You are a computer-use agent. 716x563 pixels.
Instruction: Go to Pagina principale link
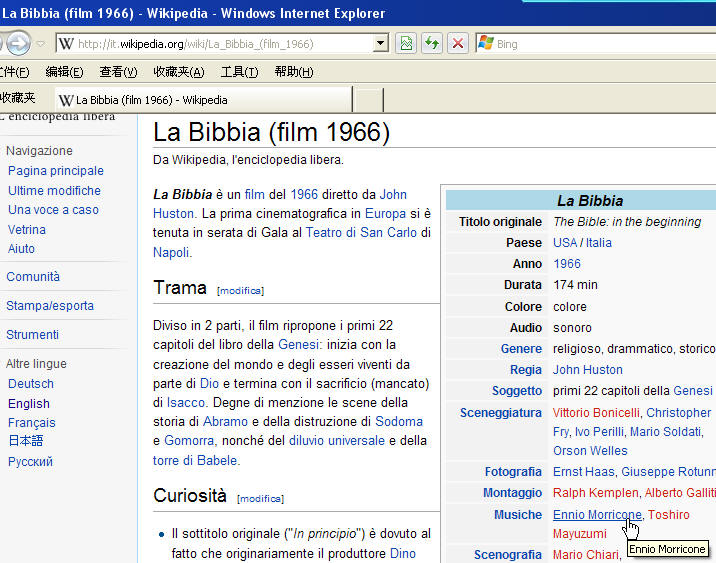coord(56,171)
